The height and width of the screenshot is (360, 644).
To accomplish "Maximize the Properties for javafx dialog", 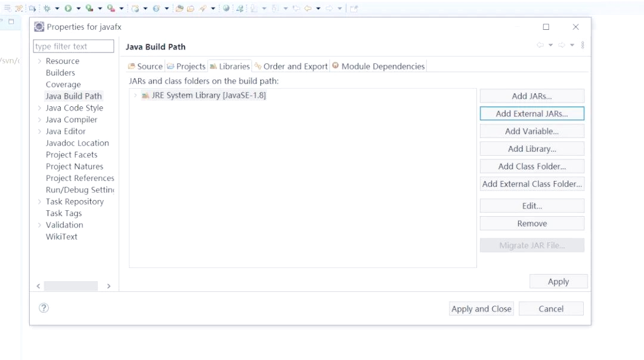I will 546,27.
